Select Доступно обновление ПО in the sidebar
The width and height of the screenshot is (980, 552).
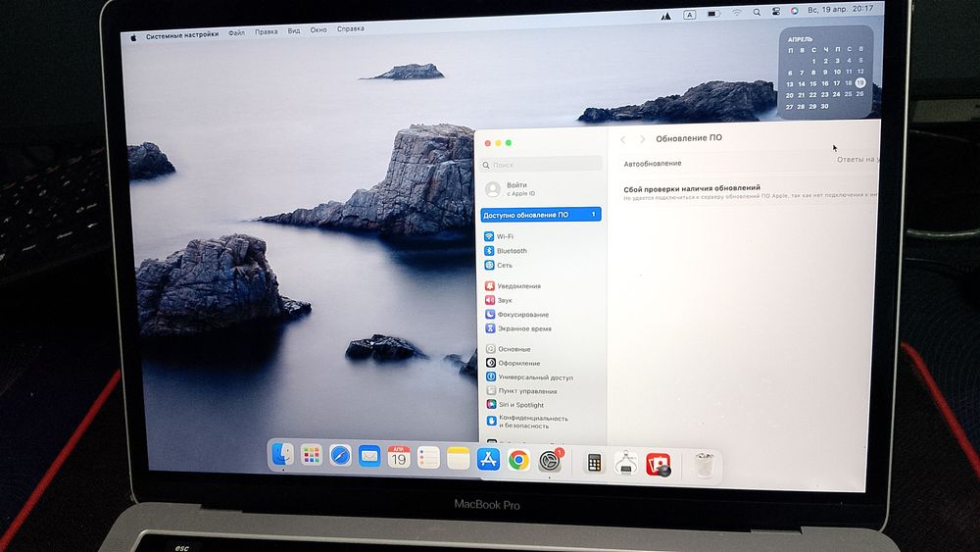coord(541,215)
